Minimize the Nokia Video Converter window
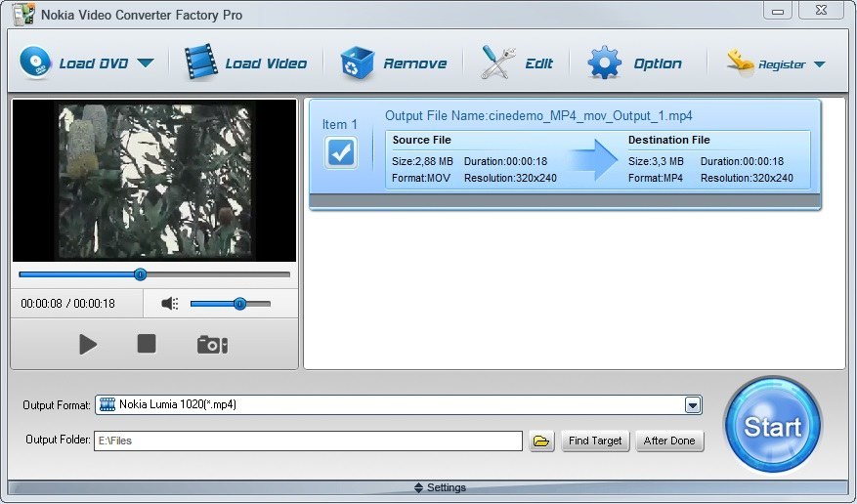Image resolution: width=857 pixels, height=504 pixels. (x=778, y=11)
